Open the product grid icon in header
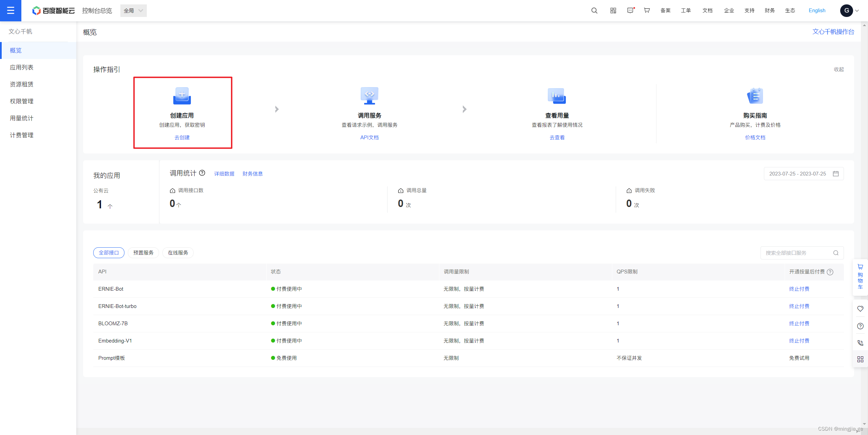Image resolution: width=868 pixels, height=435 pixels. coord(613,11)
